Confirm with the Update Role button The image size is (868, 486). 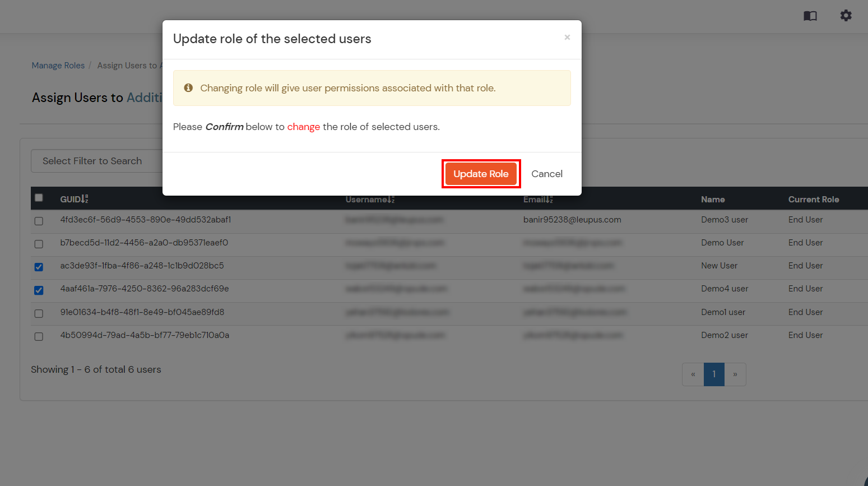point(481,174)
